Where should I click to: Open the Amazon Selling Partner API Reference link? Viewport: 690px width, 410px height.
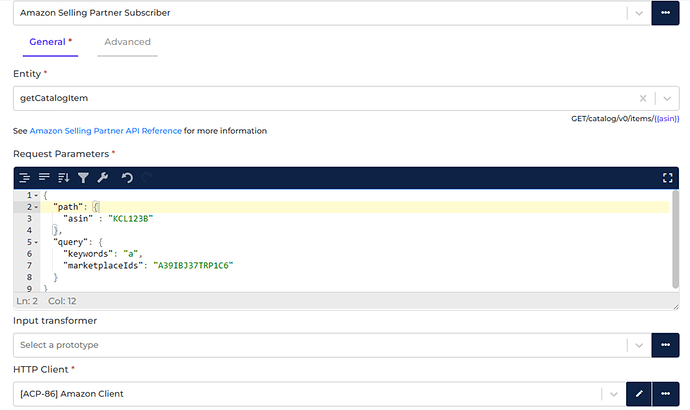[x=106, y=131]
